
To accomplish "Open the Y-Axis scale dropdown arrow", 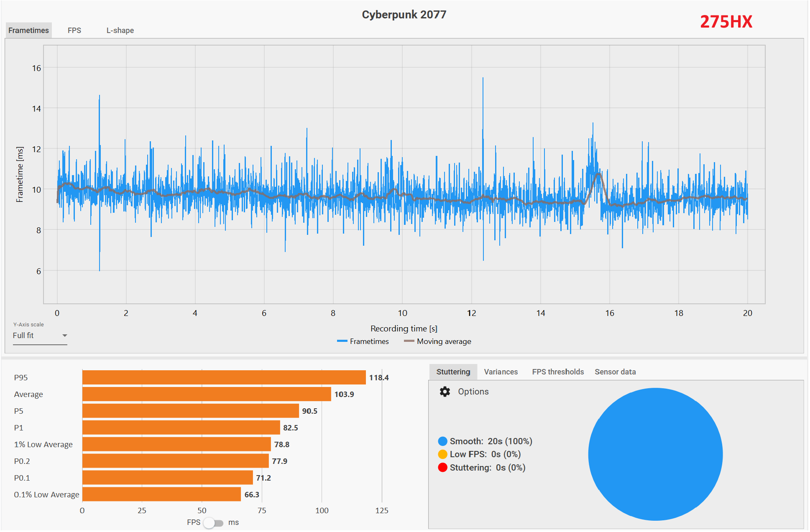I will pyautogui.click(x=64, y=336).
